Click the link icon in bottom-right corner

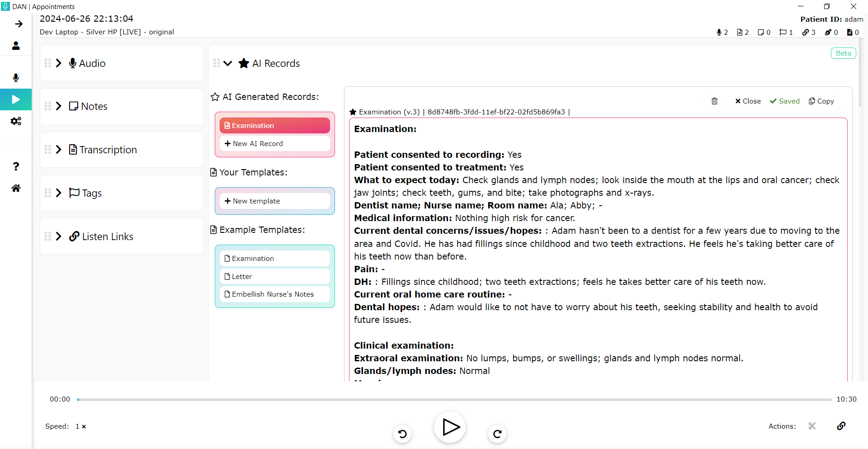click(841, 426)
